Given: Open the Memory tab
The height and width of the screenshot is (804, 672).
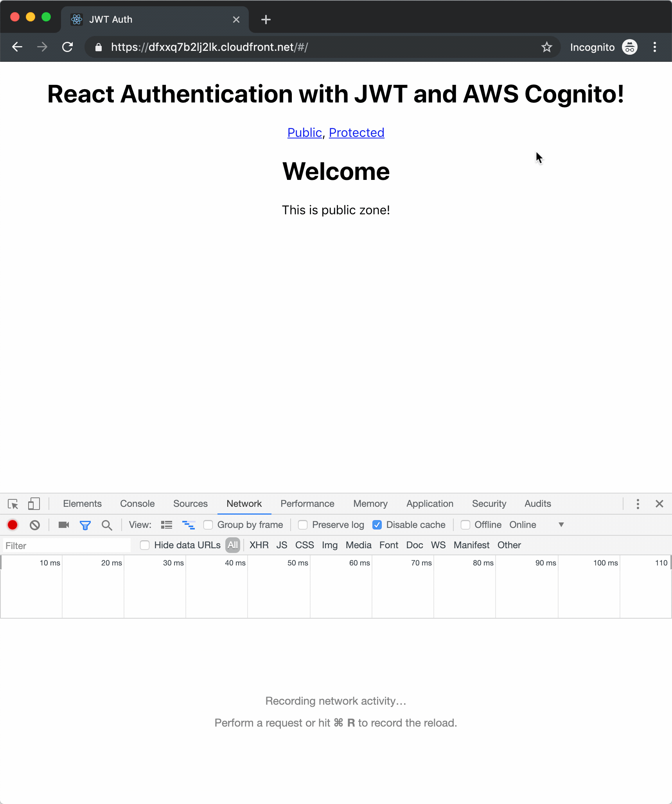Looking at the screenshot, I should [x=370, y=504].
